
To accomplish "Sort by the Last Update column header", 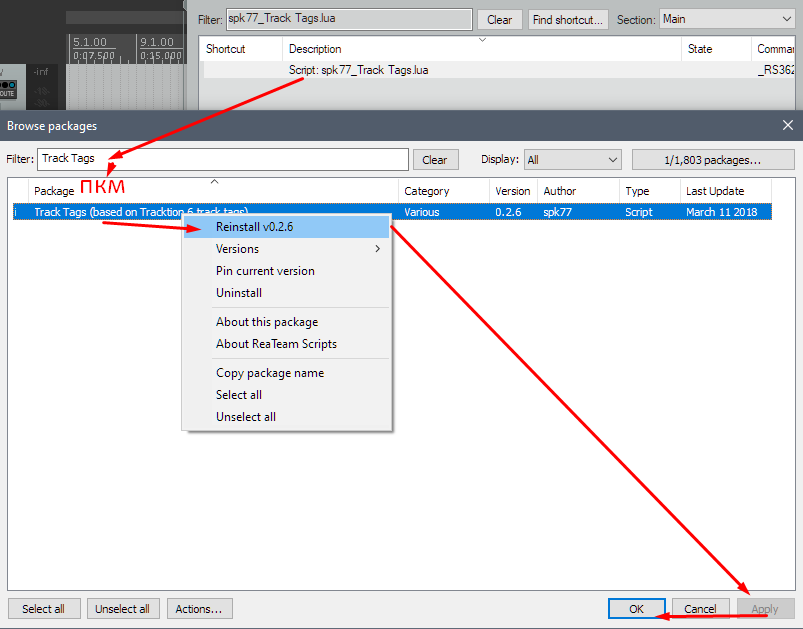I will click(726, 191).
